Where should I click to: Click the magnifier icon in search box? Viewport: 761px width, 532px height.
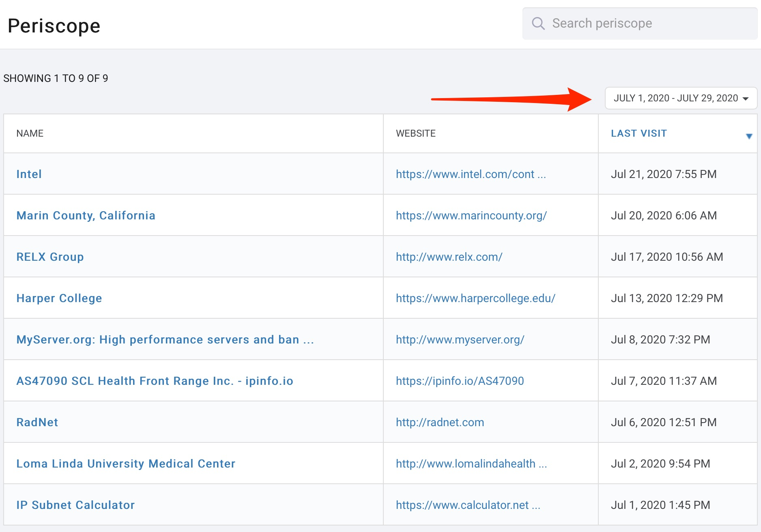pos(538,23)
